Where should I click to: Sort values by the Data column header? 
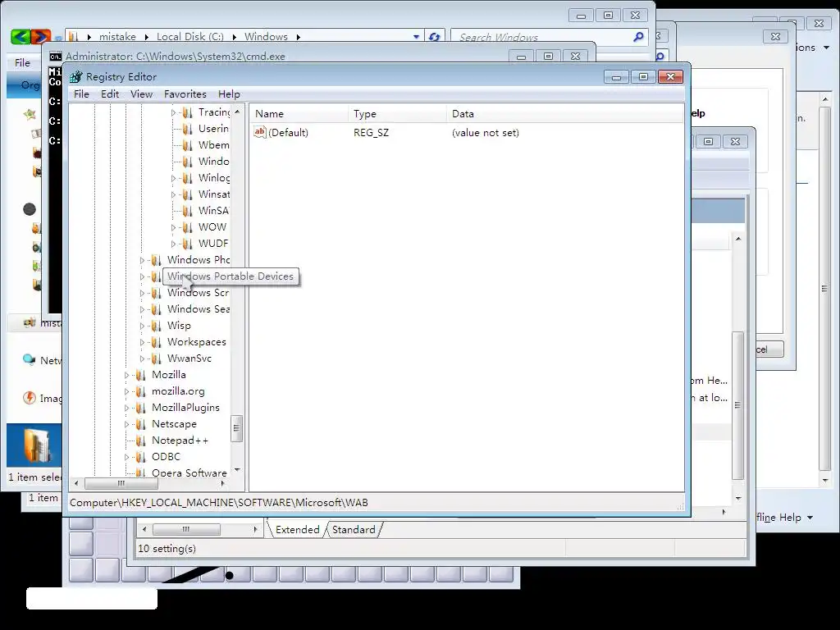(564, 113)
